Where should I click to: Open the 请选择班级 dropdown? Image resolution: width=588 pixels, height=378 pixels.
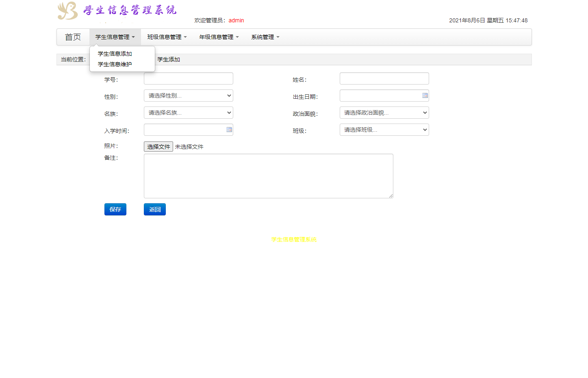(x=384, y=130)
